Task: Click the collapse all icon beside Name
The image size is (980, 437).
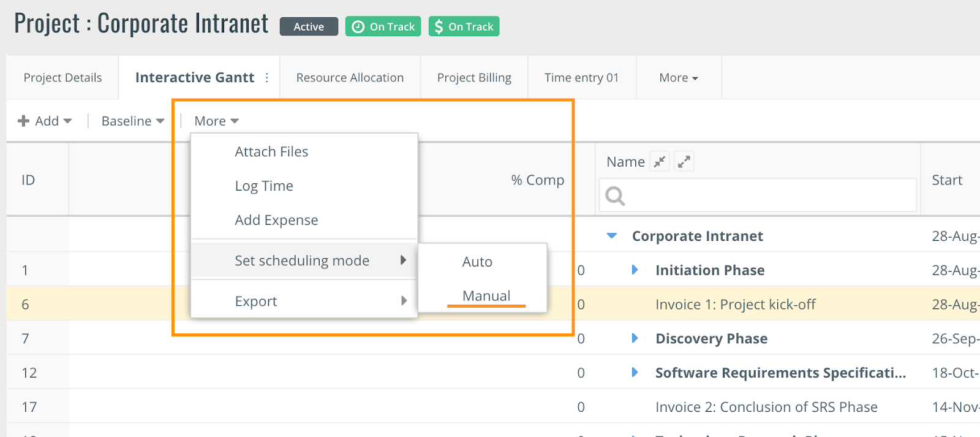Action: click(660, 162)
